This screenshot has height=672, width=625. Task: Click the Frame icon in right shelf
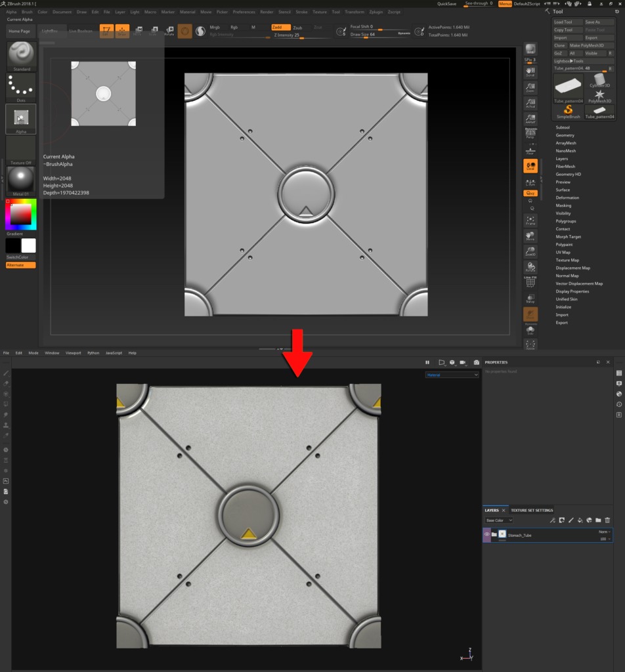(x=530, y=220)
